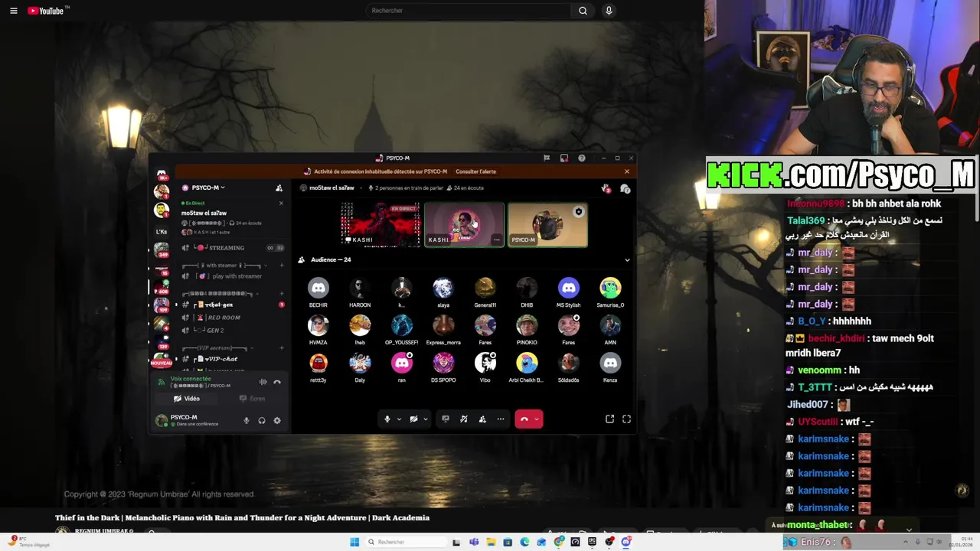Collapse the Audience — 24 section
980x551 pixels.
[x=627, y=260]
